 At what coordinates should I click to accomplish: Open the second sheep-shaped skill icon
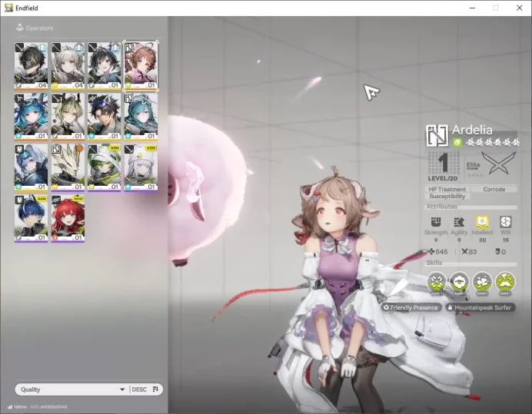click(460, 282)
